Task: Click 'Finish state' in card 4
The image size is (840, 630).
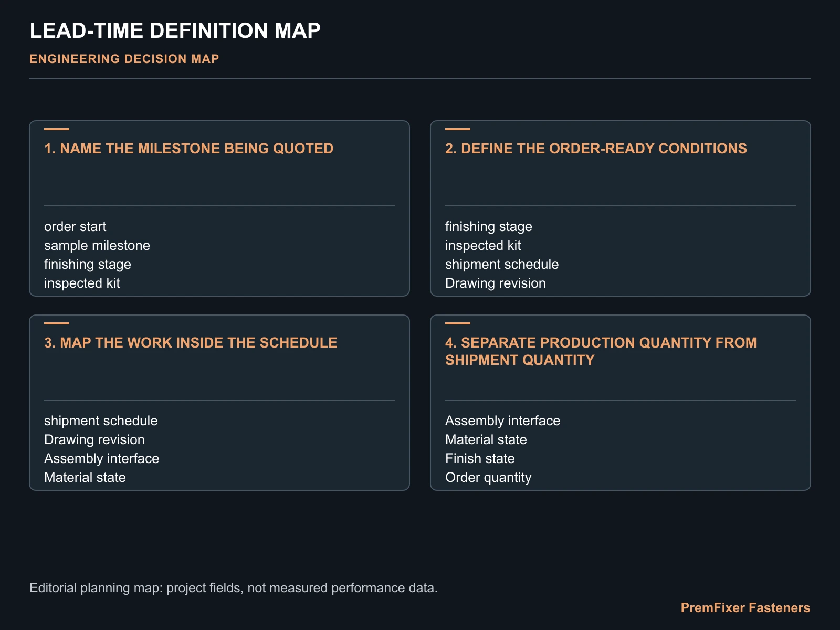Action: (480, 458)
